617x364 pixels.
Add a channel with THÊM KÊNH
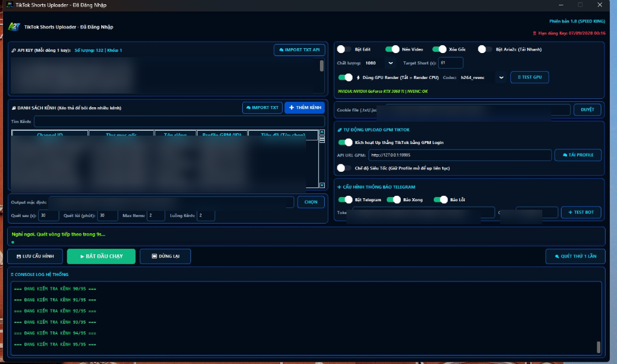[304, 107]
